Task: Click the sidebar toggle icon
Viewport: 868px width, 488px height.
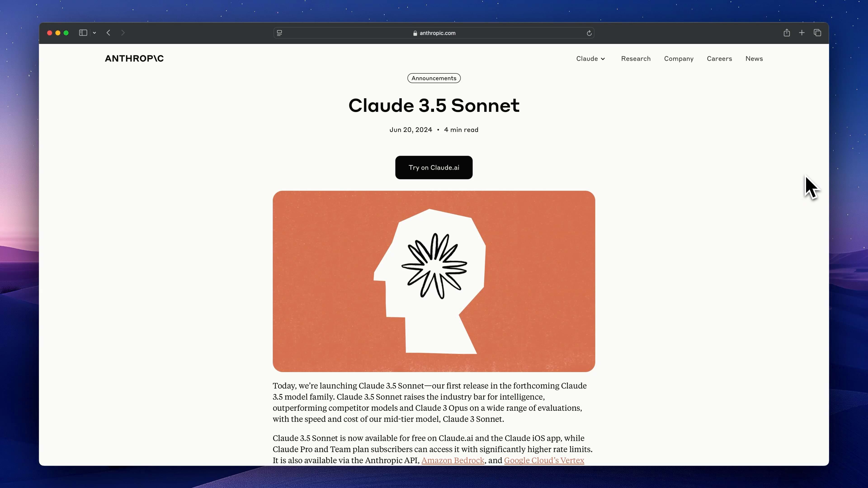Action: pyautogui.click(x=83, y=33)
